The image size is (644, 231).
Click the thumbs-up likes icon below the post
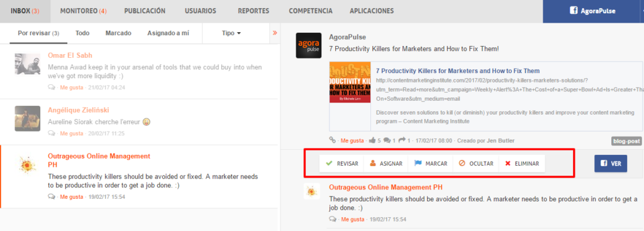[372, 140]
